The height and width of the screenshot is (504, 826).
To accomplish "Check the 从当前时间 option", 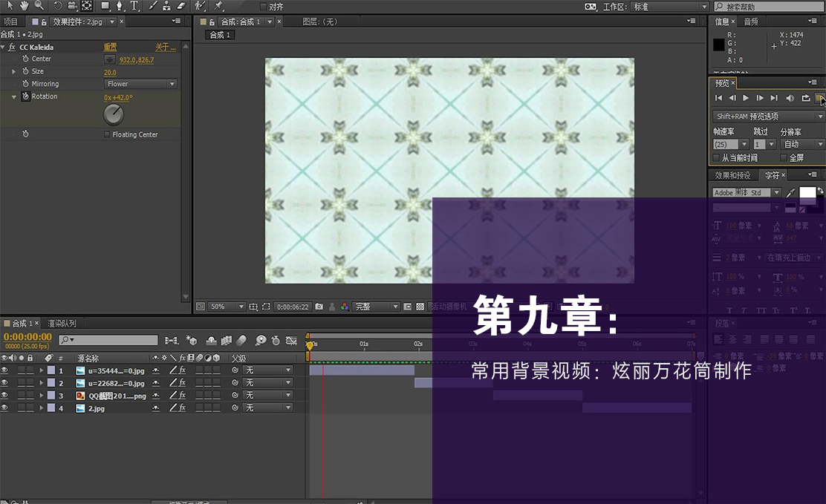I will (x=716, y=157).
